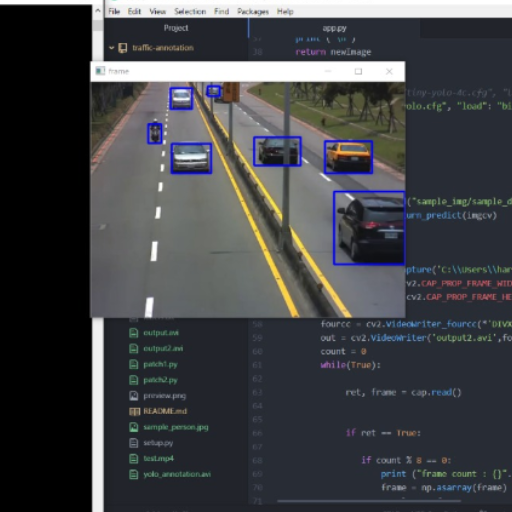Click the frame window app icon
Viewport: 512px width, 512px height.
pos(100,71)
